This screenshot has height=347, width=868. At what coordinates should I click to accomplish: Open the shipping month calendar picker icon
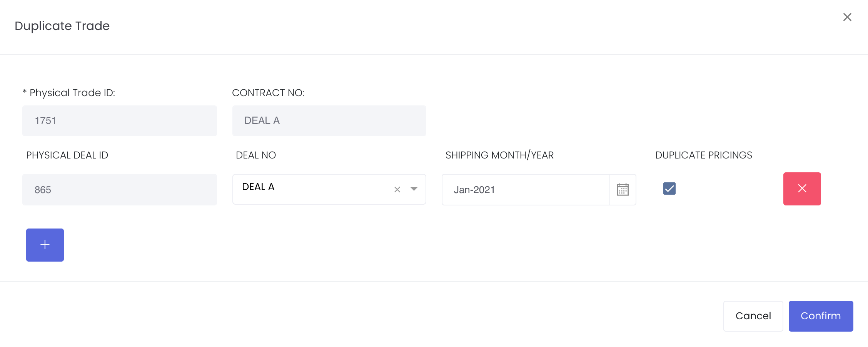pos(623,190)
